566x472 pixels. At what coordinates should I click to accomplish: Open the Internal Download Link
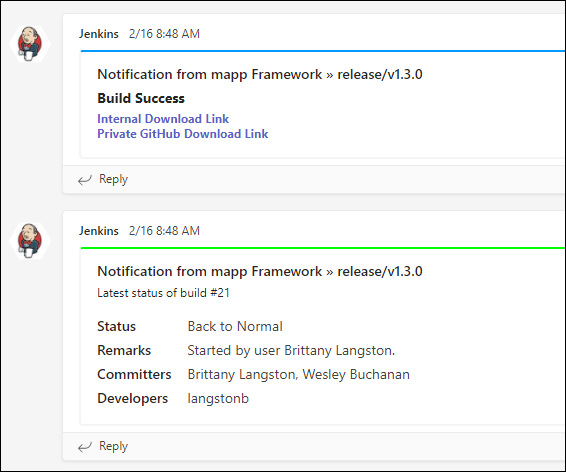163,119
